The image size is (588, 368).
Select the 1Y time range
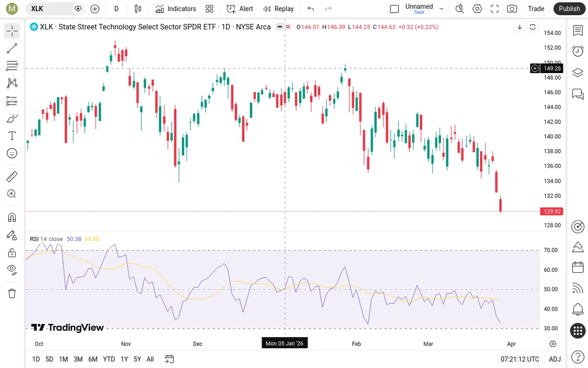click(124, 359)
